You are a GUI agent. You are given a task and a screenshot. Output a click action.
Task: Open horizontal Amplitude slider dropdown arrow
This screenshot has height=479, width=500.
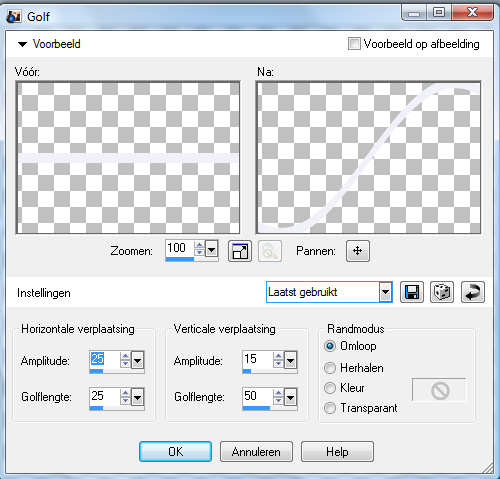coord(138,360)
